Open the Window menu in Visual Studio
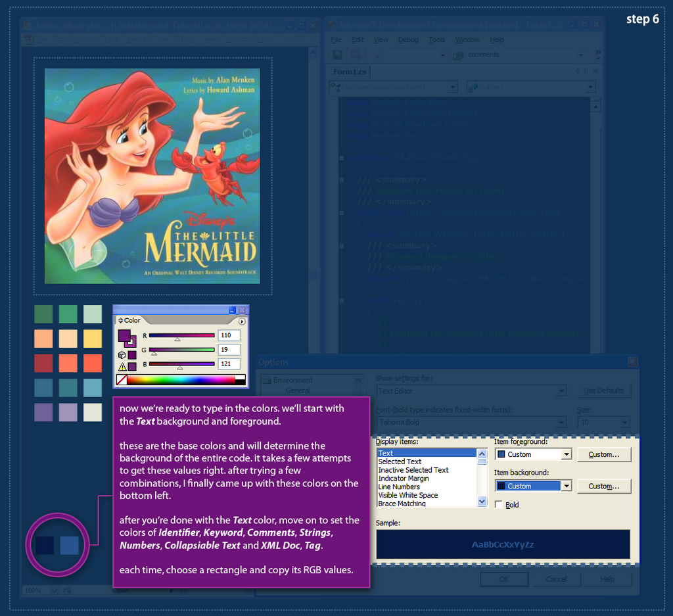The height and width of the screenshot is (616, 673). [x=467, y=39]
